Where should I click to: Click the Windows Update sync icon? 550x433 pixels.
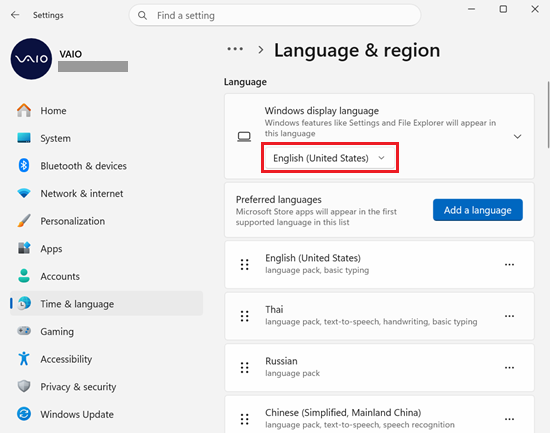24,414
